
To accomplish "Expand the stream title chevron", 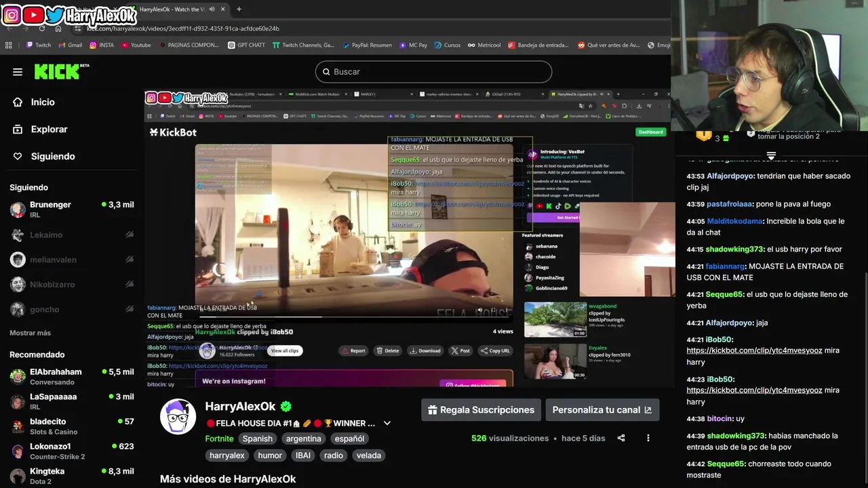I will click(387, 423).
